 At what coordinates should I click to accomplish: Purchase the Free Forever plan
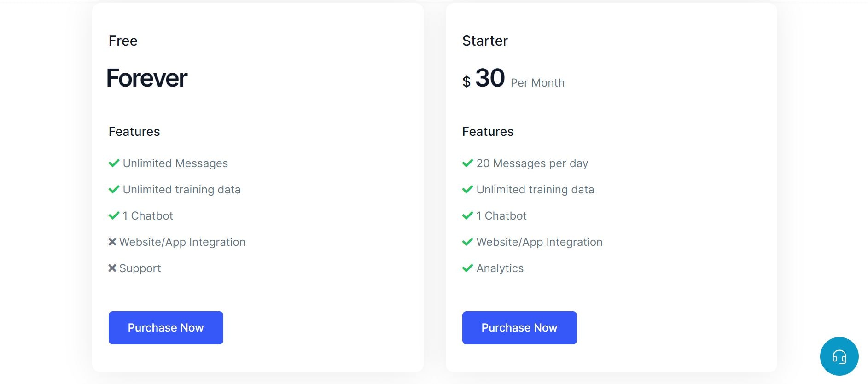click(166, 328)
